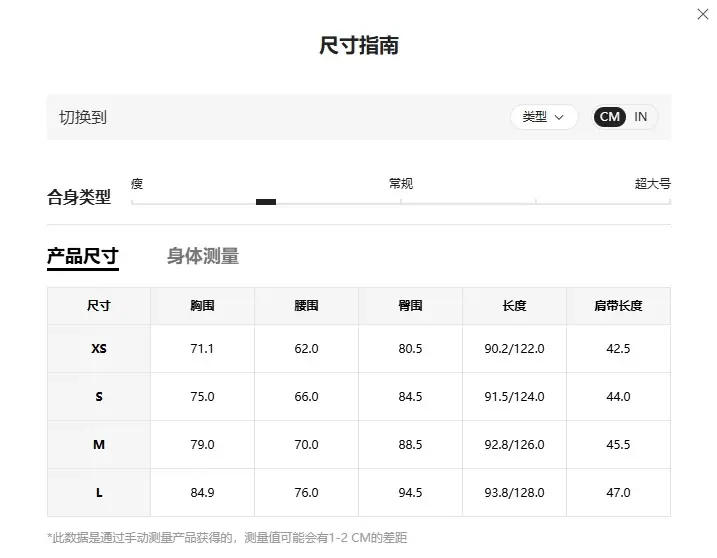The height and width of the screenshot is (558, 717).
Task: Select the M size row header
Action: 99,445
